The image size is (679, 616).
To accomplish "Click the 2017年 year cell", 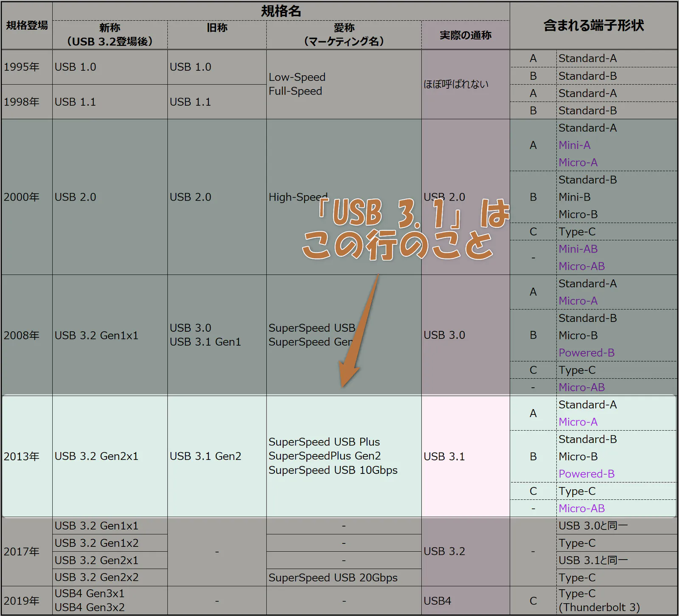I will pyautogui.click(x=27, y=552).
